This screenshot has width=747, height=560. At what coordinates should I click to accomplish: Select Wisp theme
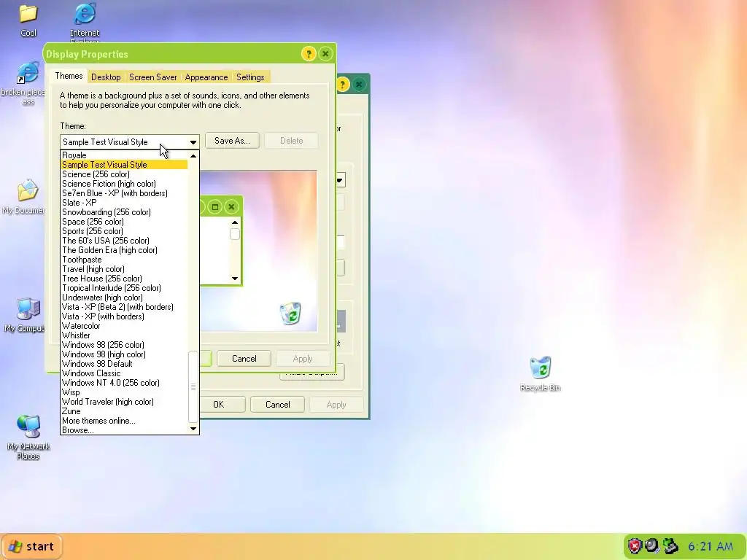(124, 392)
